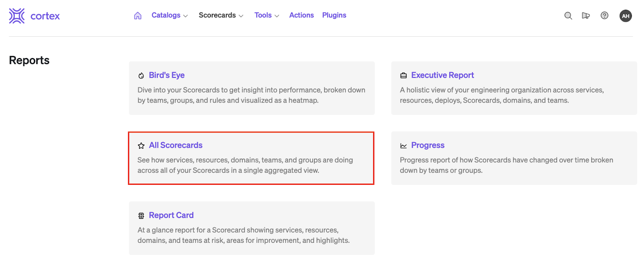Click the Progress chart icon
644x267 pixels.
403,146
